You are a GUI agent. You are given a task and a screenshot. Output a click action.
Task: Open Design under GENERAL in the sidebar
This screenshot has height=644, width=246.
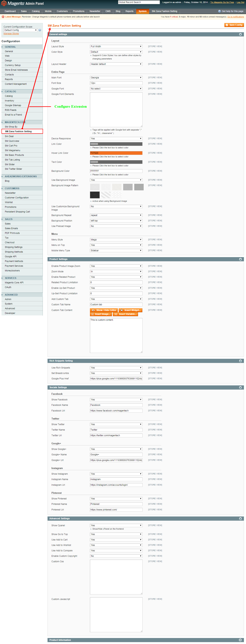tap(8, 61)
